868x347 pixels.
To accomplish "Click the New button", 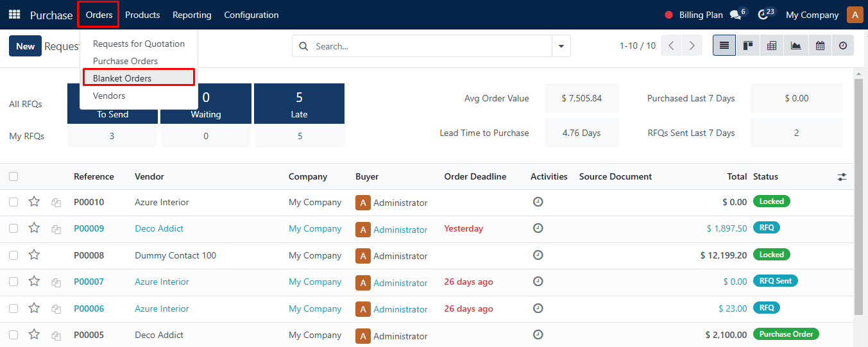I will click(x=26, y=46).
